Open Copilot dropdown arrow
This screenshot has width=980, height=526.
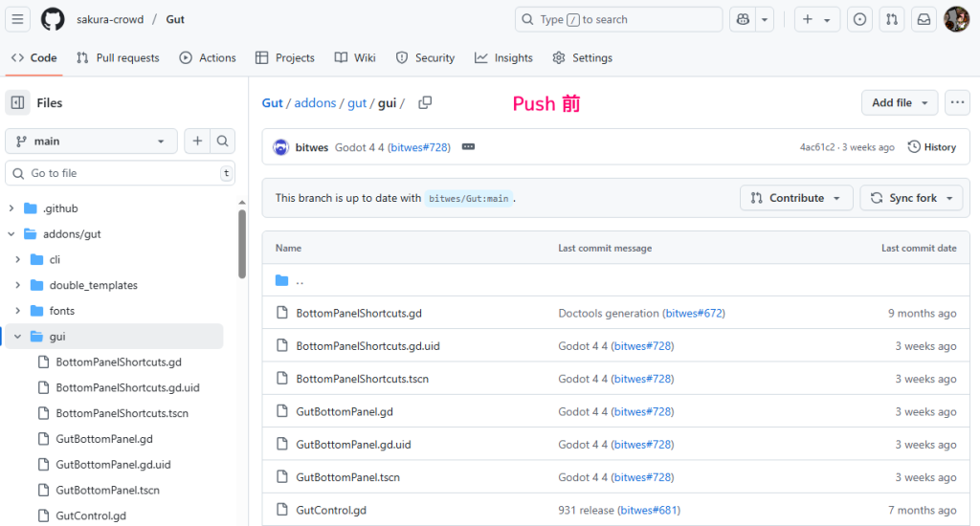(765, 19)
